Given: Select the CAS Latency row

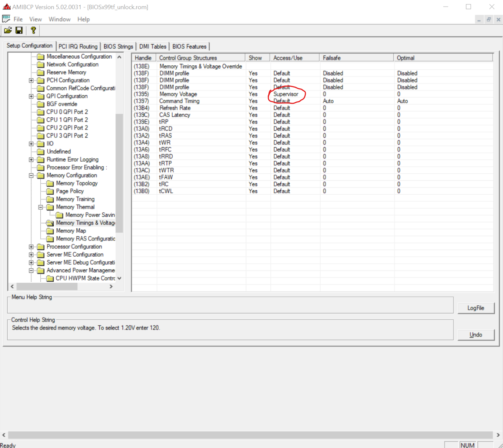Looking at the screenshot, I should coord(312,115).
